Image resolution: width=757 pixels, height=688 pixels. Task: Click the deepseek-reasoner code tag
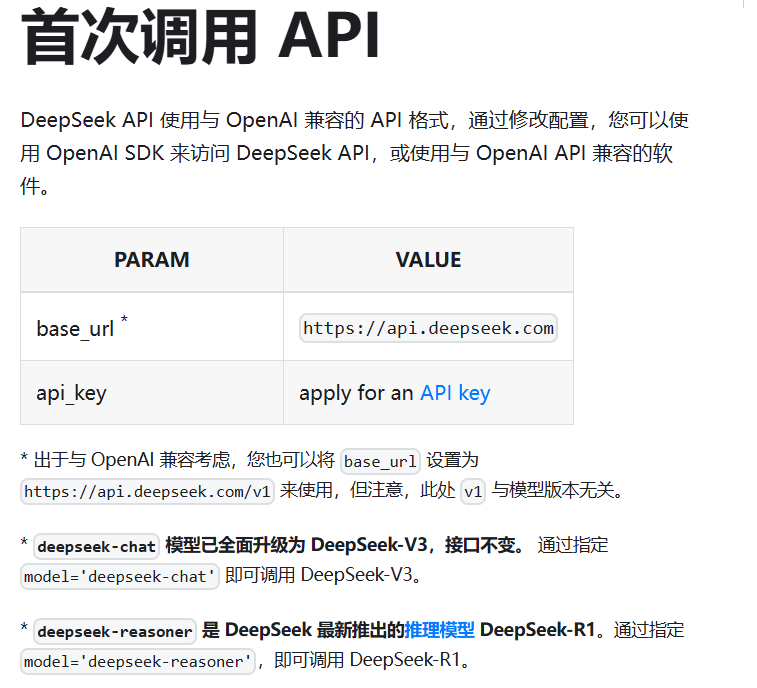(x=115, y=632)
